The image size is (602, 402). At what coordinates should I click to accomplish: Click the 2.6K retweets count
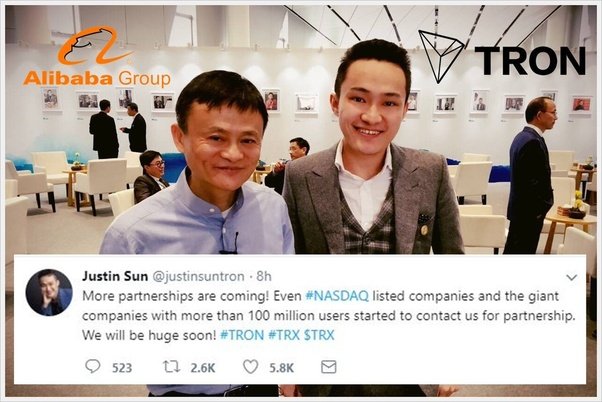[x=203, y=368]
